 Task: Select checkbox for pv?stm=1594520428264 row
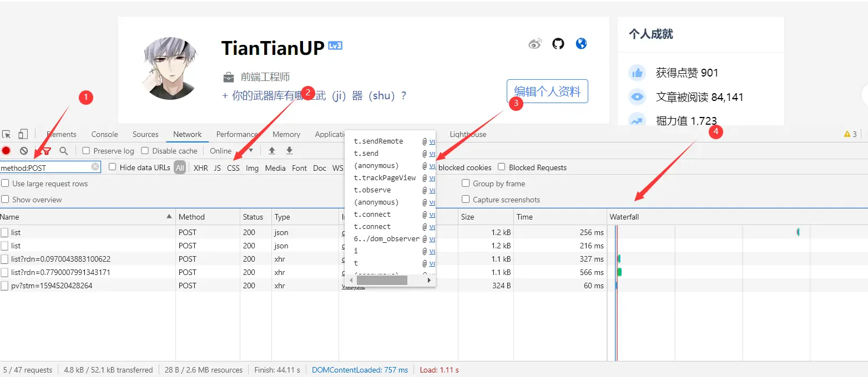click(5, 286)
